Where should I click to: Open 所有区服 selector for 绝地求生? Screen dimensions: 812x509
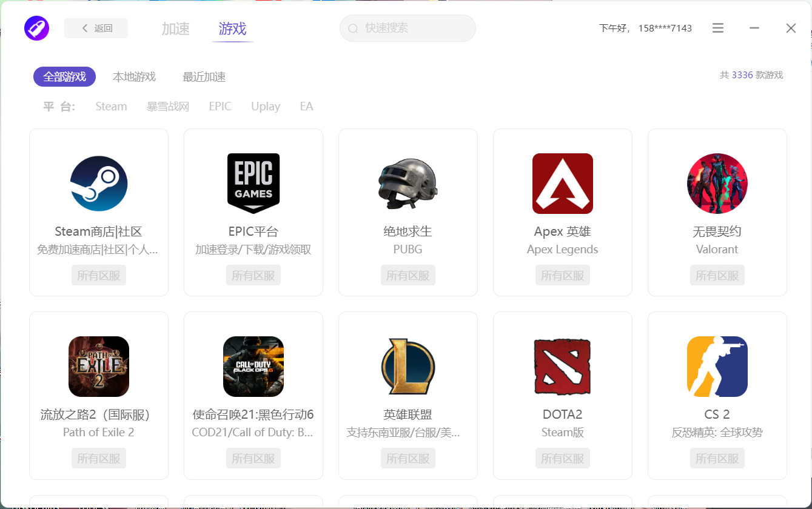pyautogui.click(x=408, y=276)
